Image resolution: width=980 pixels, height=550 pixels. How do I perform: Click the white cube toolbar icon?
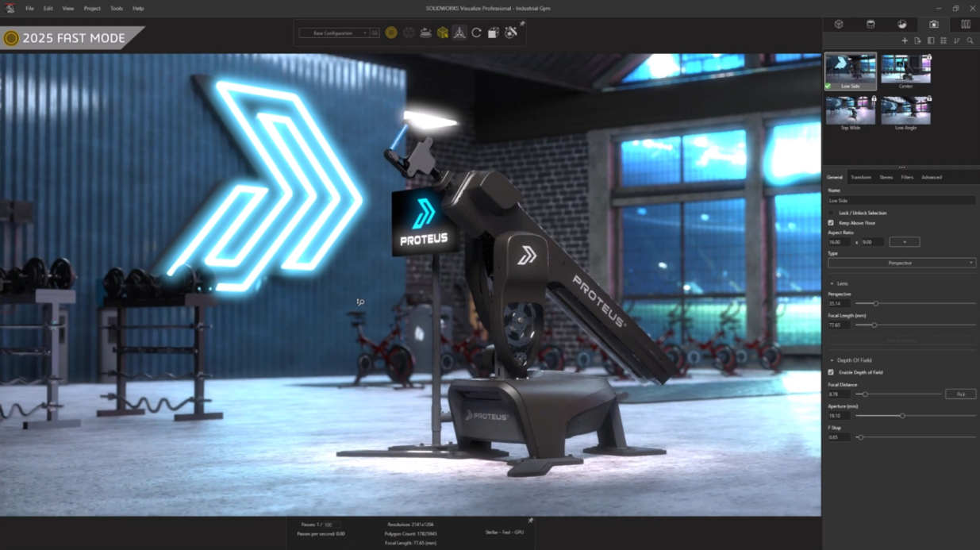(x=494, y=33)
